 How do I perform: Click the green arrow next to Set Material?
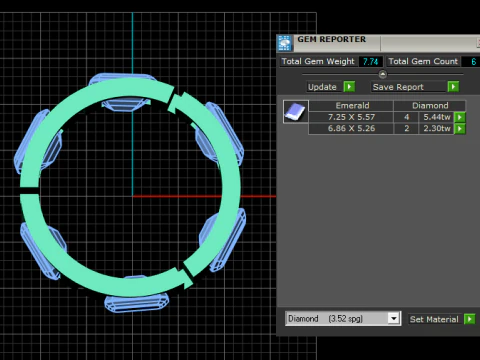click(x=469, y=319)
